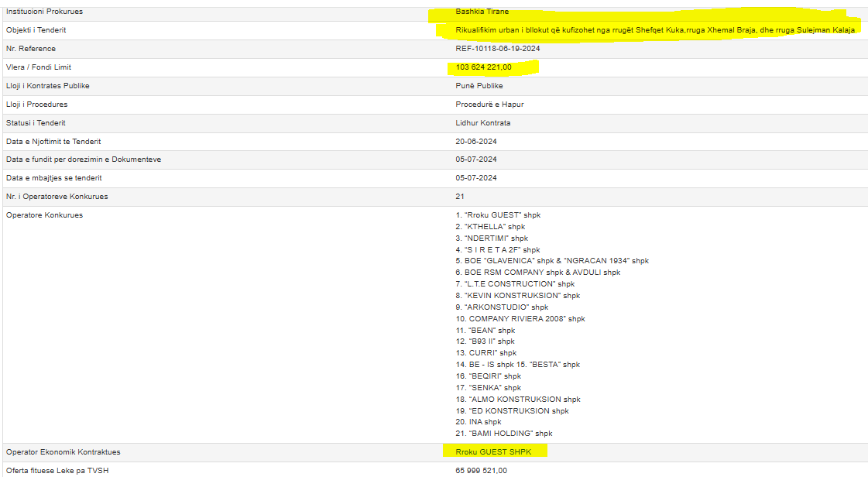This screenshot has width=868, height=477.
Task: Click the 'Nr. i Operatoreve Konkurues' row label
Action: coord(57,197)
